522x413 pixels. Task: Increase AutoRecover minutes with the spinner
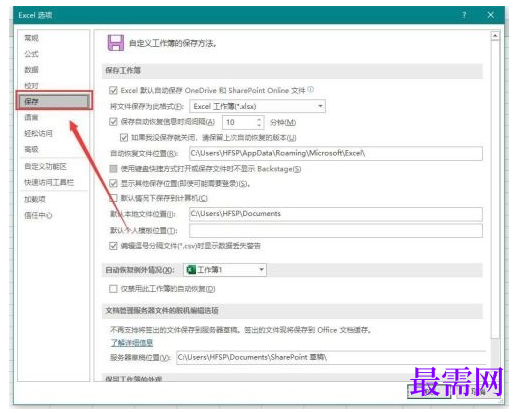click(x=259, y=119)
